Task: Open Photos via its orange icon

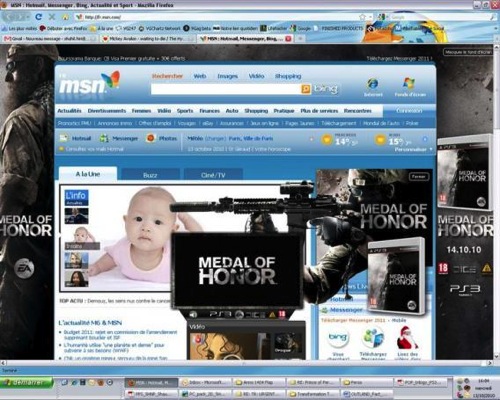Action: [x=151, y=138]
